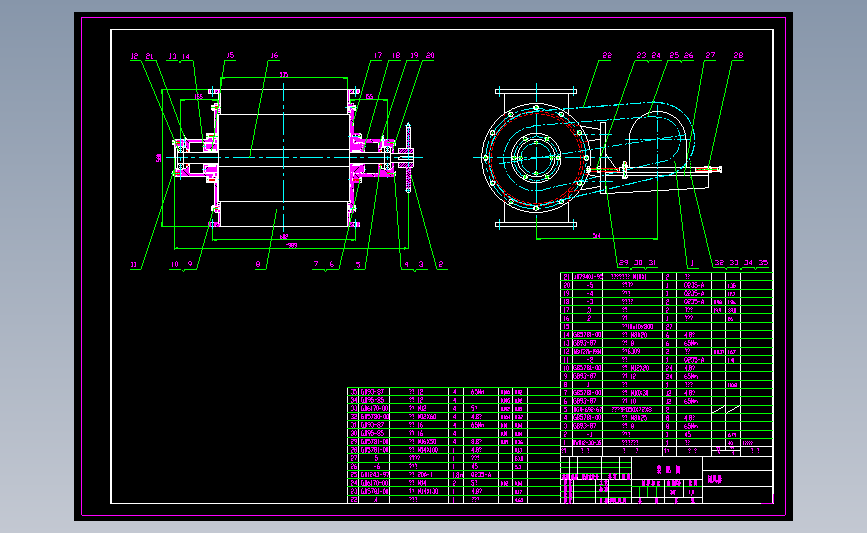The height and width of the screenshot is (533, 867).
Task: Select balloon label 3 below the roller view
Action: 421,264
